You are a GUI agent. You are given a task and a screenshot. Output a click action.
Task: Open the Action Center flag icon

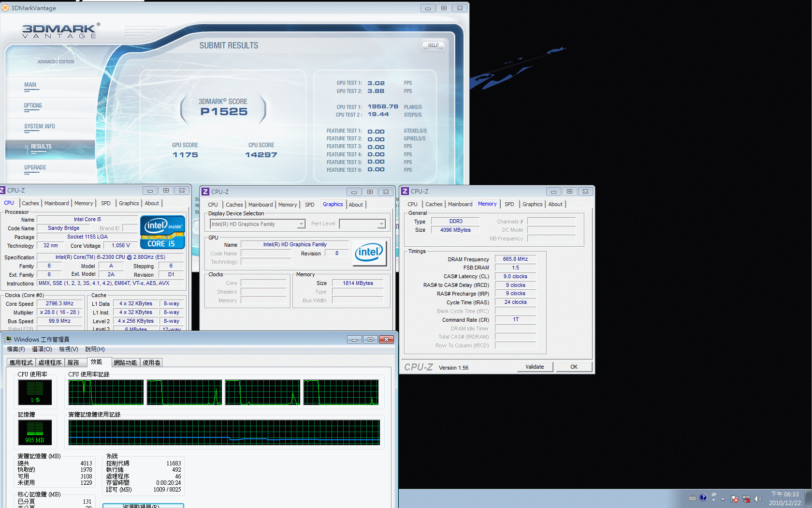point(735,499)
